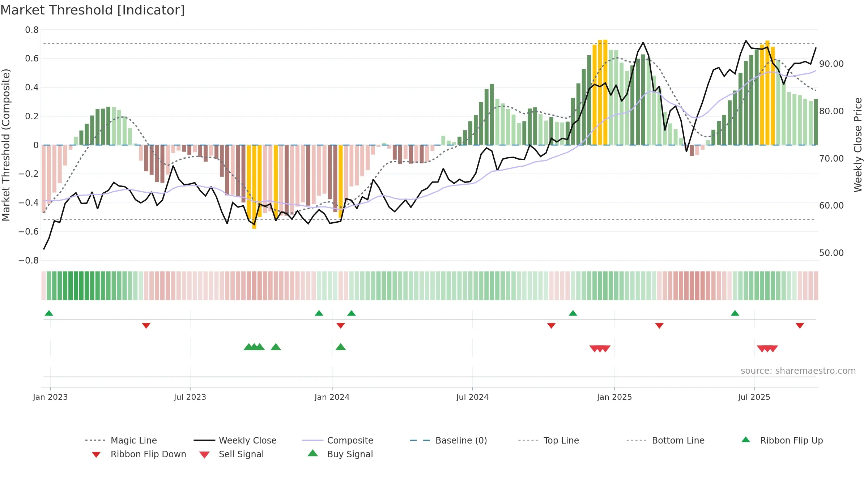The height and width of the screenshot is (488, 868).
Task: Click the 80.00 price axis label
Action: tap(831, 111)
